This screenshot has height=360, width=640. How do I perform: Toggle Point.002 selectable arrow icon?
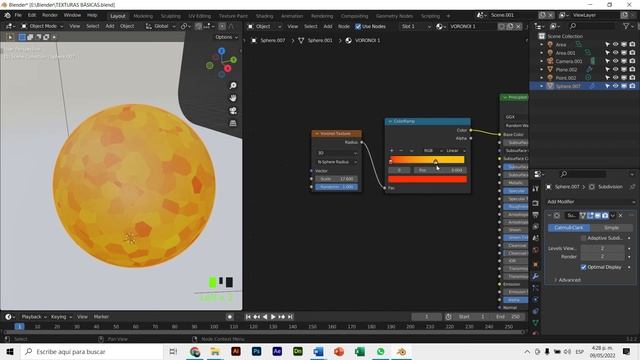607,78
